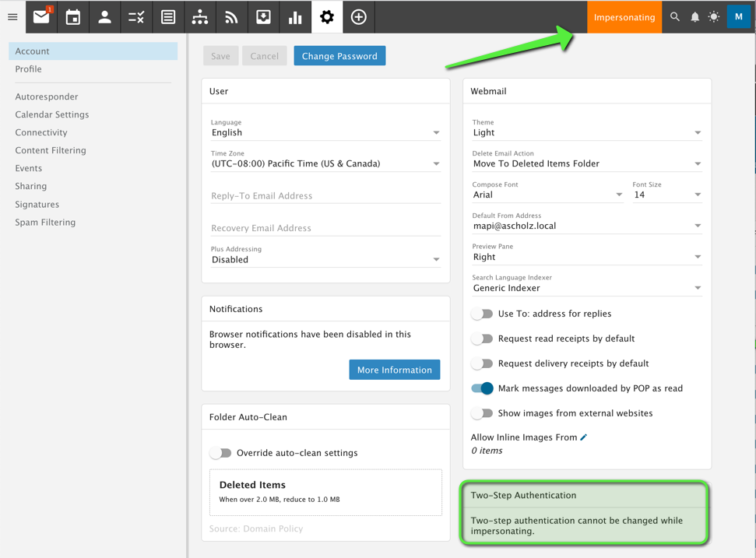
Task: Open the Calendar icon in top bar
Action: click(73, 16)
